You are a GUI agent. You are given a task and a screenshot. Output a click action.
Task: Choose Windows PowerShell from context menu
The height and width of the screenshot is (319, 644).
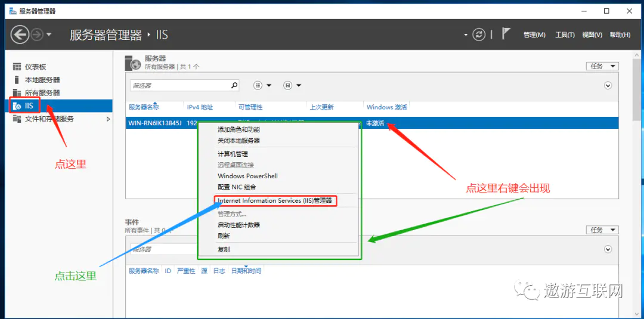tap(247, 176)
